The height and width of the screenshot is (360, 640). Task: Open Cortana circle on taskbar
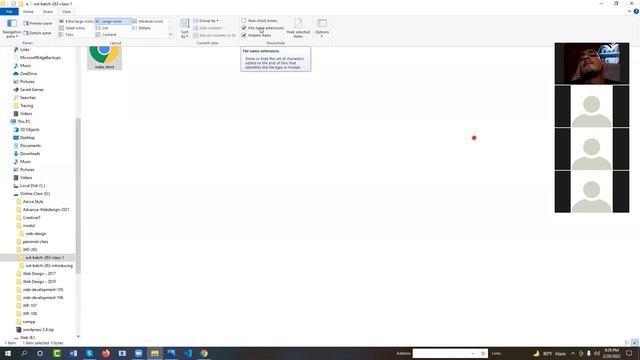coord(40,353)
